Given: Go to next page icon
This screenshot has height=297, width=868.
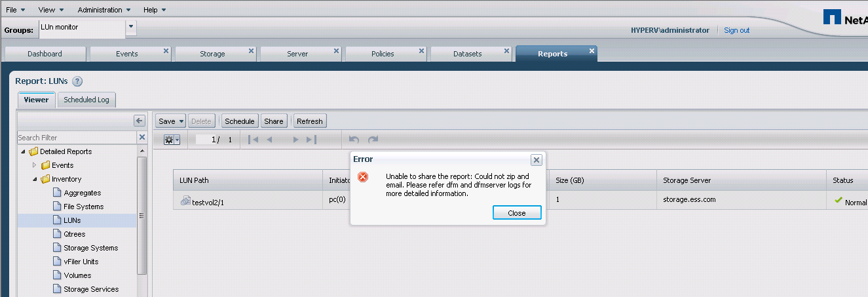Looking at the screenshot, I should point(295,140).
